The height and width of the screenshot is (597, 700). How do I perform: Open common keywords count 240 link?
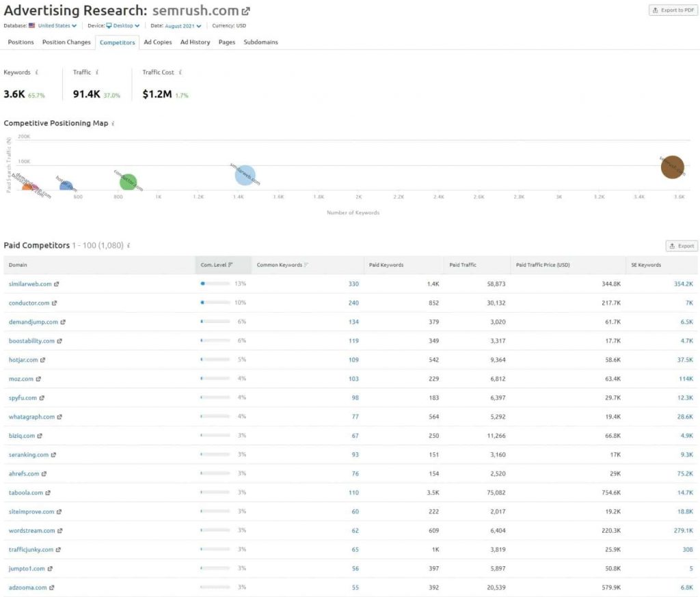coord(353,303)
